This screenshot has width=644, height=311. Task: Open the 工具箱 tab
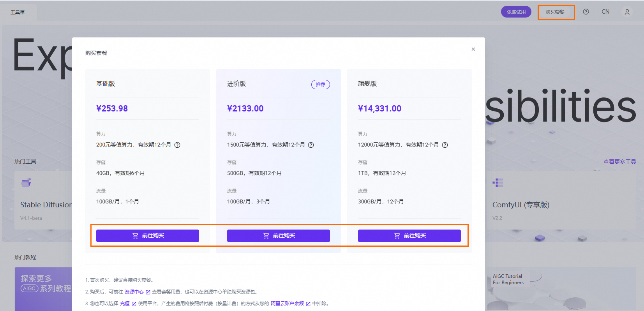pos(18,12)
